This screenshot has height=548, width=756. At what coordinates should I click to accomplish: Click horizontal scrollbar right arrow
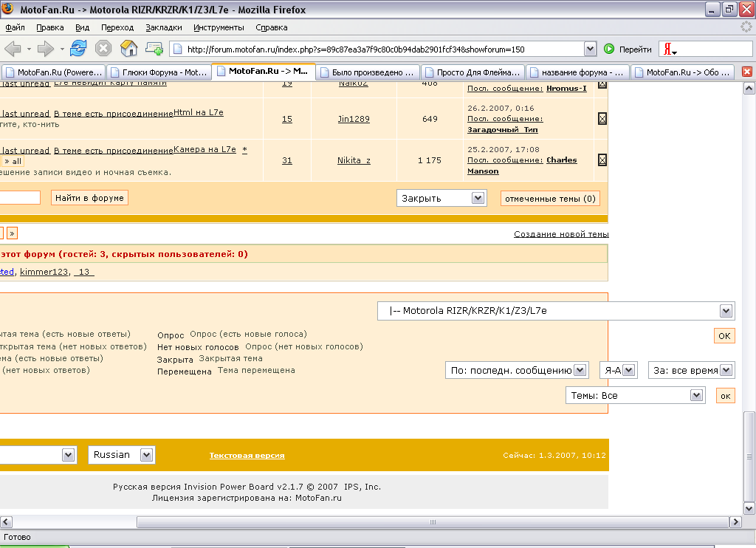(735, 522)
